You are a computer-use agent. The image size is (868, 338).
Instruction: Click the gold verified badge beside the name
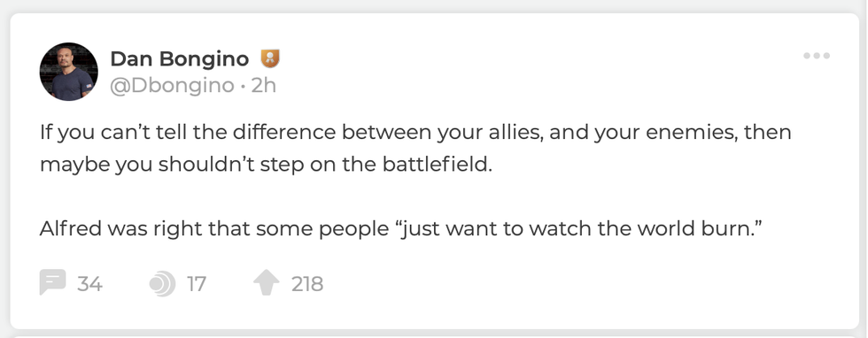tap(269, 58)
